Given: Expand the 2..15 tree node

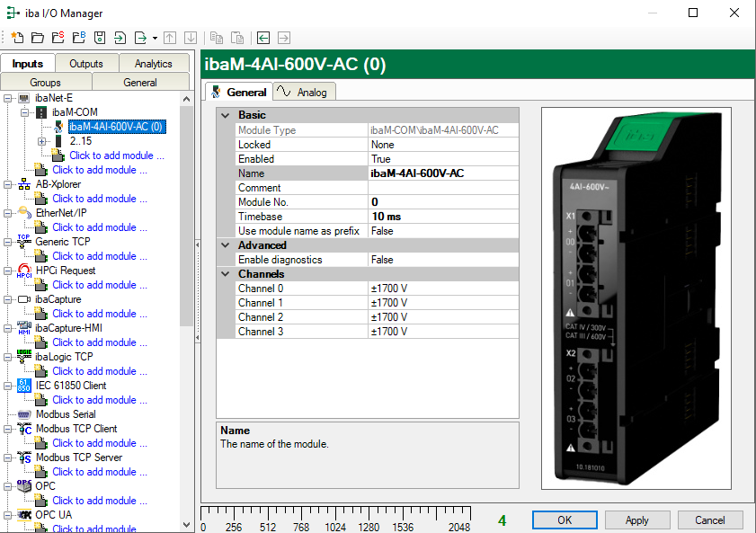Looking at the screenshot, I should point(42,141).
